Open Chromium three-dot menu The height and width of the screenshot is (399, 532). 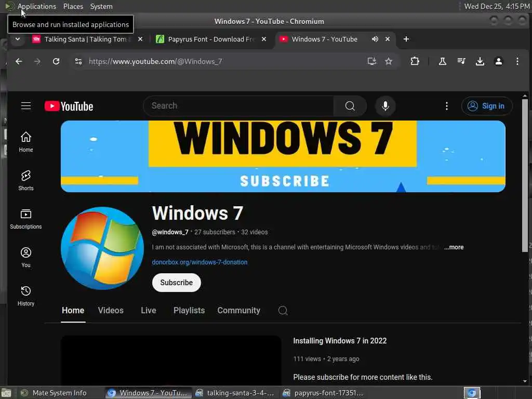tap(517, 61)
